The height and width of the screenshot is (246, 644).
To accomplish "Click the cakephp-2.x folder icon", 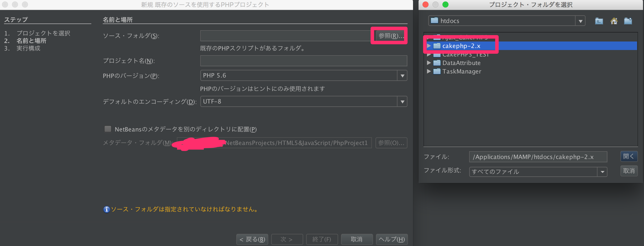I will click(437, 46).
